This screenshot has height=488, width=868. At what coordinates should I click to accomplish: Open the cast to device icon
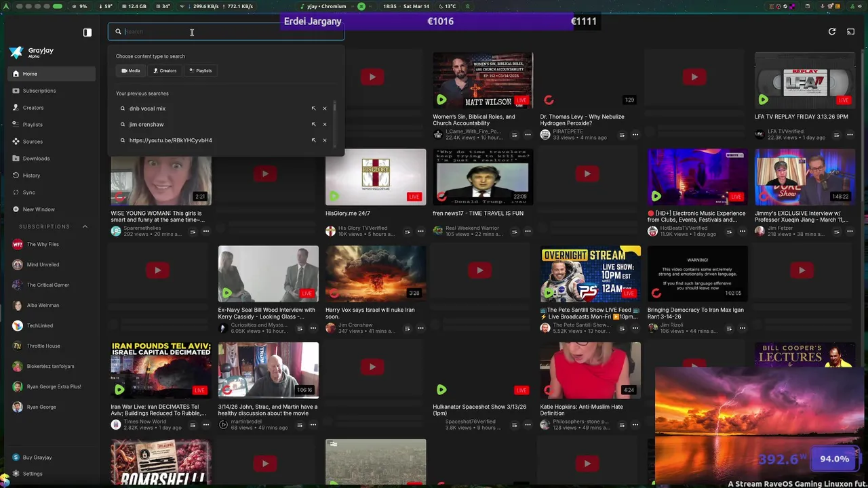tap(850, 32)
